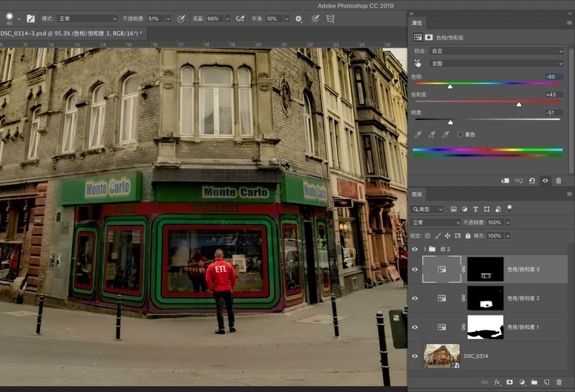Toggle the 着色 colorize checkbox
This screenshot has height=392, width=575.
tap(460, 135)
